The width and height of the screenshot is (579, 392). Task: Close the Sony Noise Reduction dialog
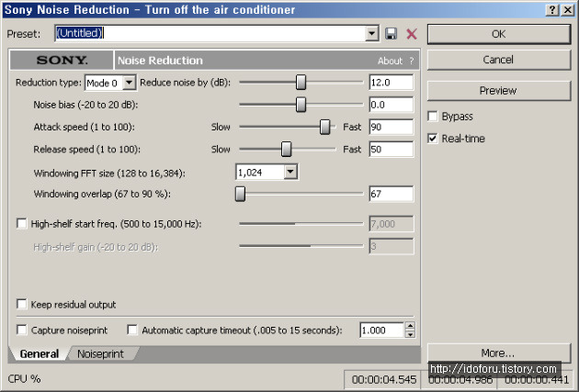pos(568,10)
